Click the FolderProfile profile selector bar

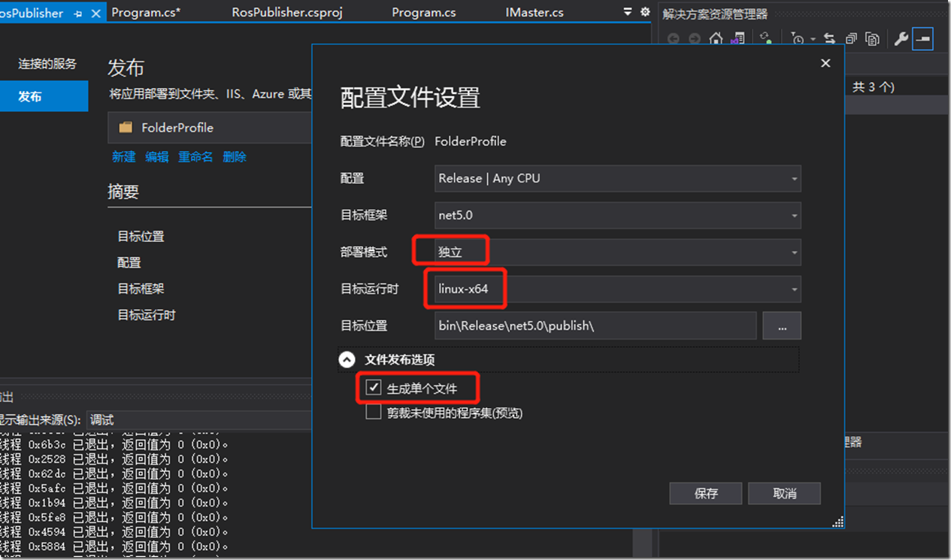pos(210,128)
